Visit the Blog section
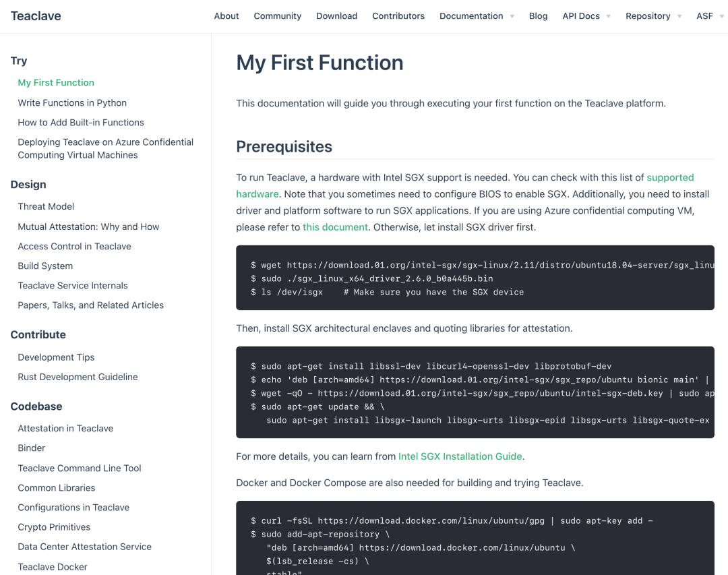728x575 pixels. 538,16
